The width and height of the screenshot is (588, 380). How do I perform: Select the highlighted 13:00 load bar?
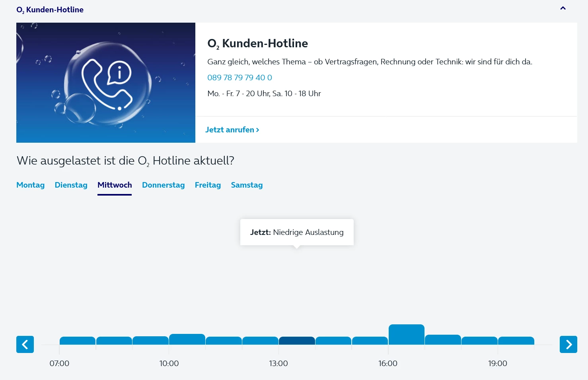(x=297, y=341)
